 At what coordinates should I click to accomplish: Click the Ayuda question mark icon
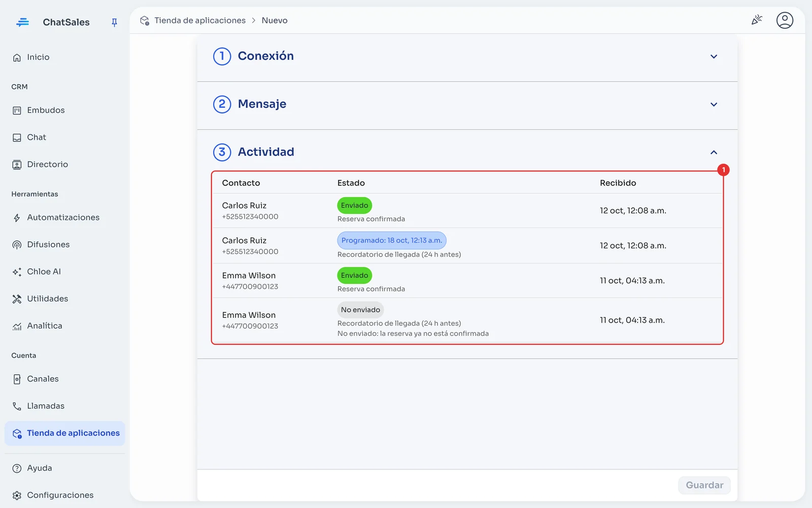17,468
